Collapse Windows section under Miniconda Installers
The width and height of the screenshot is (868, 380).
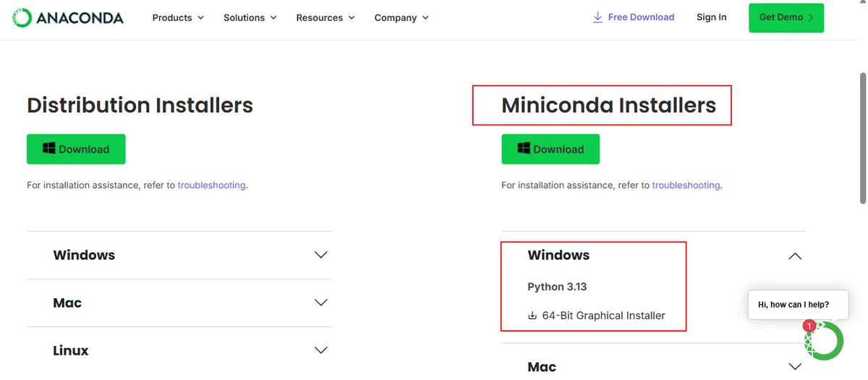(x=795, y=256)
